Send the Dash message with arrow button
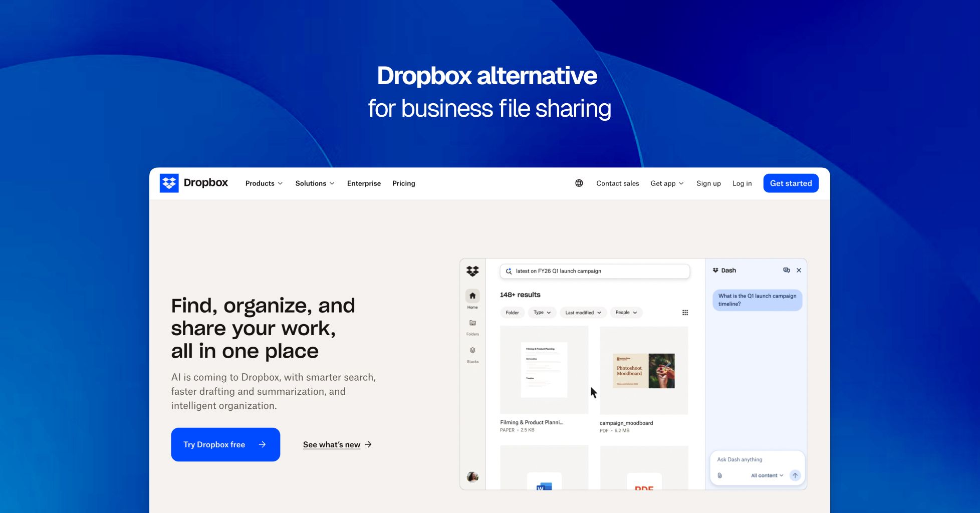 [795, 475]
